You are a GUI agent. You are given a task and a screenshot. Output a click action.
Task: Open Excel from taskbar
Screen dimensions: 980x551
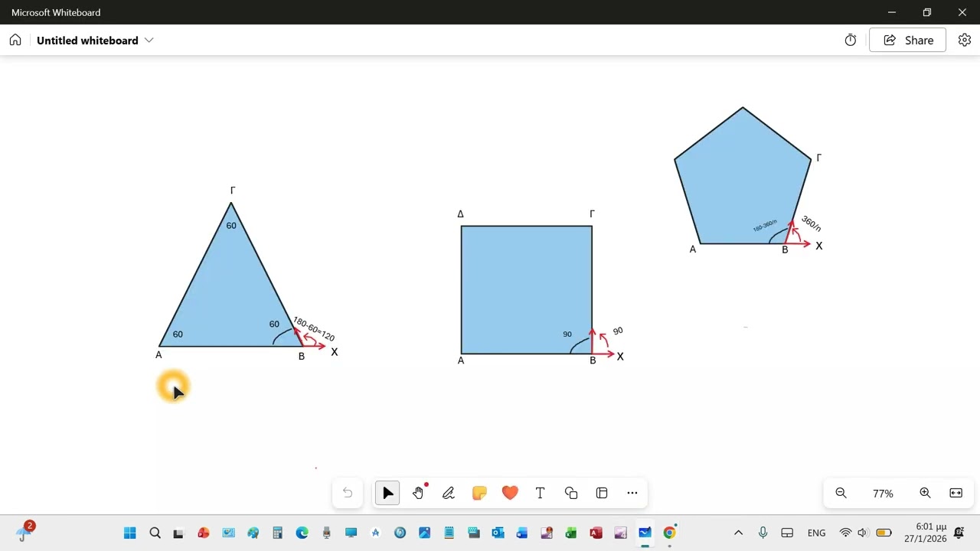pyautogui.click(x=571, y=533)
